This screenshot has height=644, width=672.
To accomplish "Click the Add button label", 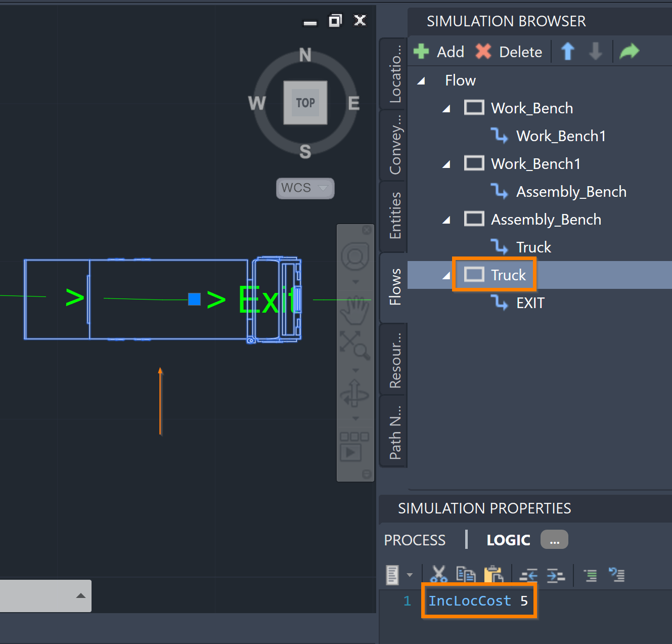I will pos(451,52).
